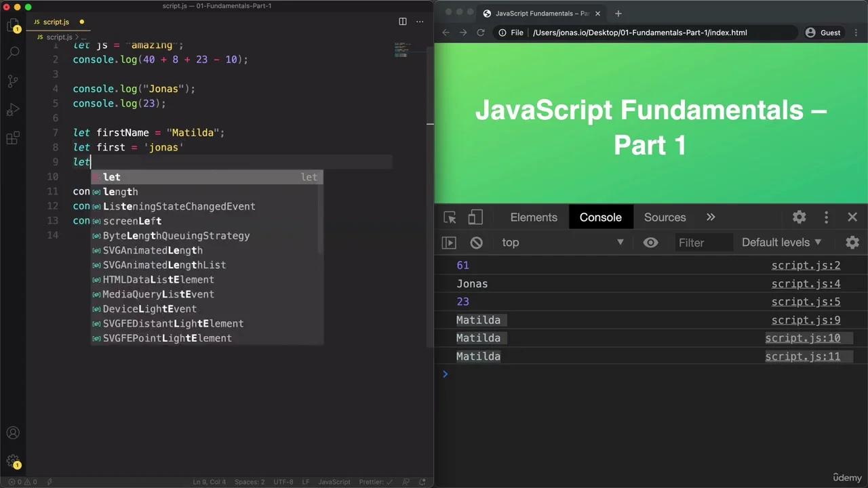Toggle the DevTools device toolbar
The image size is (868, 488).
pos(475,218)
